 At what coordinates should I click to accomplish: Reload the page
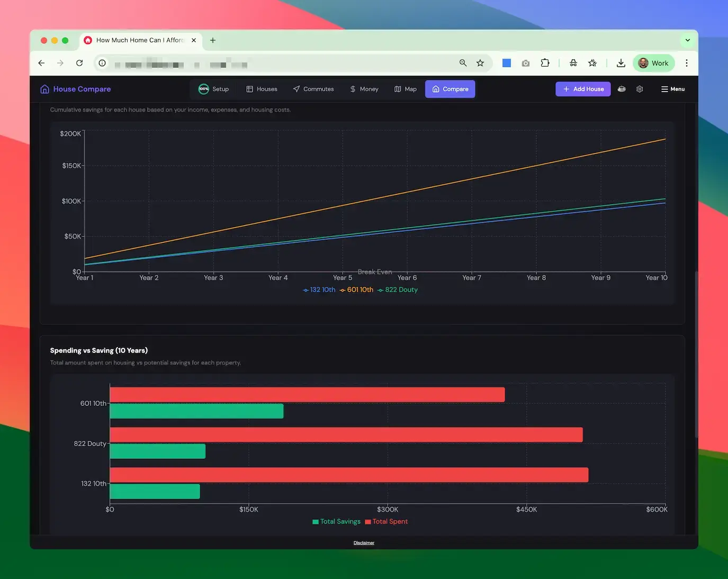(x=79, y=63)
